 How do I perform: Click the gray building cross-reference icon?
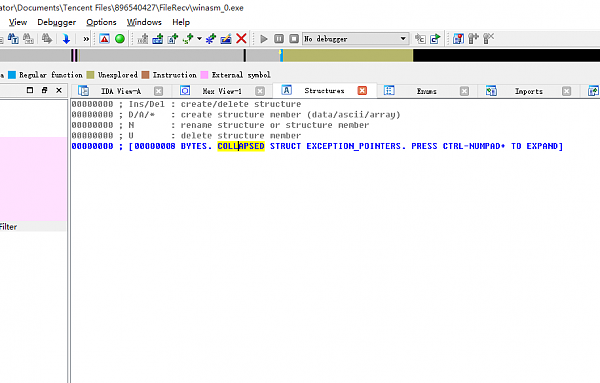coord(143,39)
